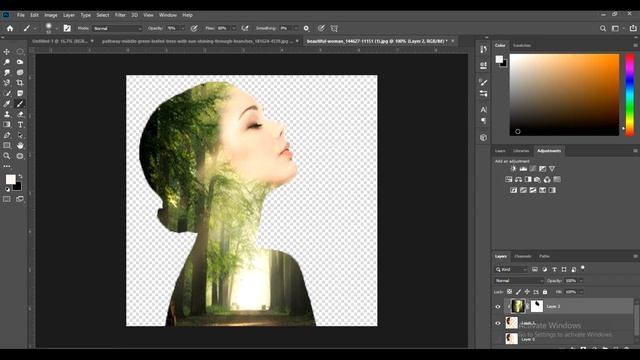Open the layer filter Kind dropdown
The height and width of the screenshot is (360, 640).
pos(511,270)
